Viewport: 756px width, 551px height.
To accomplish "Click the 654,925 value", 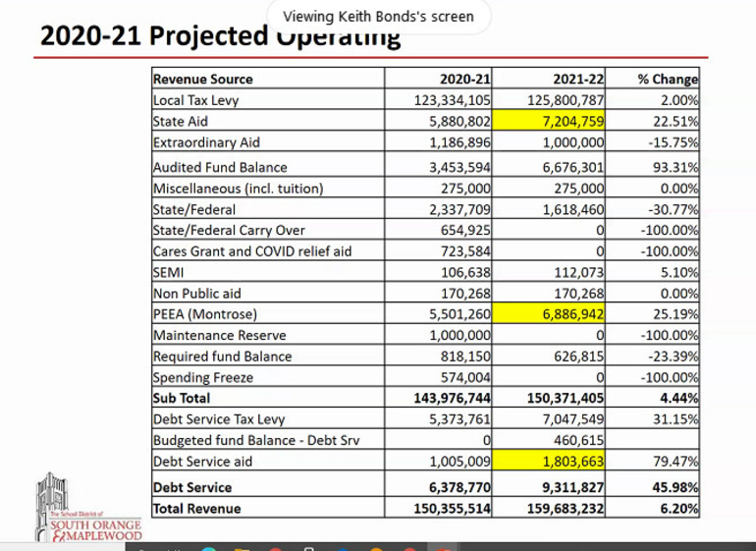I will tap(465, 230).
